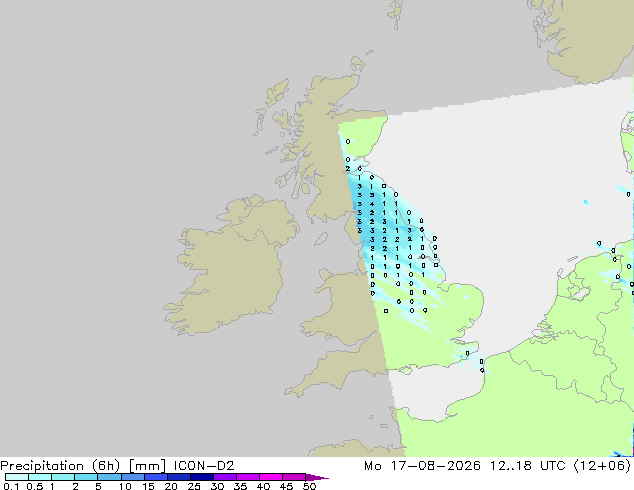Click the legend value '35'
Viewport: 634px width, 490px height.
[241, 486]
